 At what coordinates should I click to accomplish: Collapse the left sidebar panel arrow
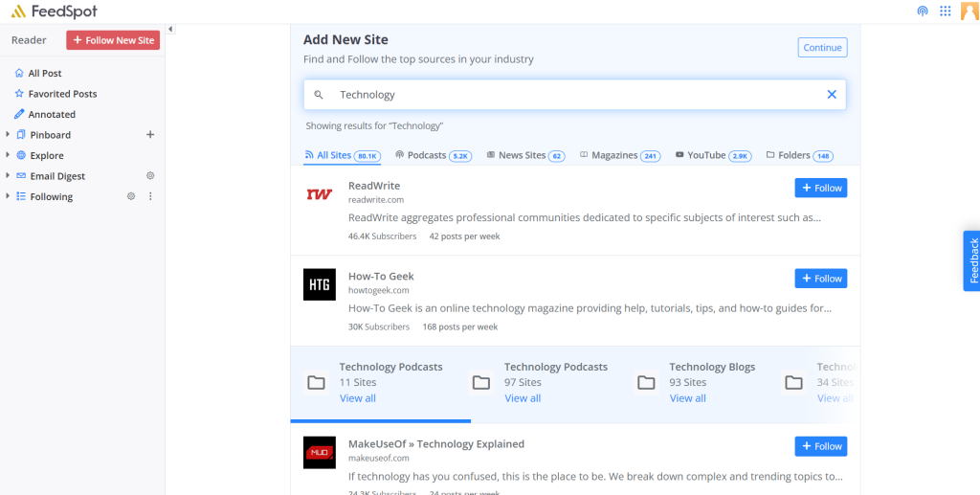(x=170, y=30)
